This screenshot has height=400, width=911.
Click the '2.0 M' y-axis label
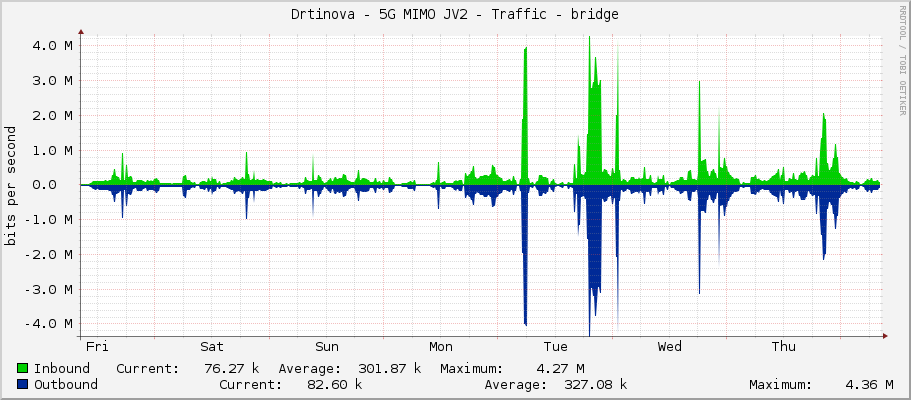(53, 116)
